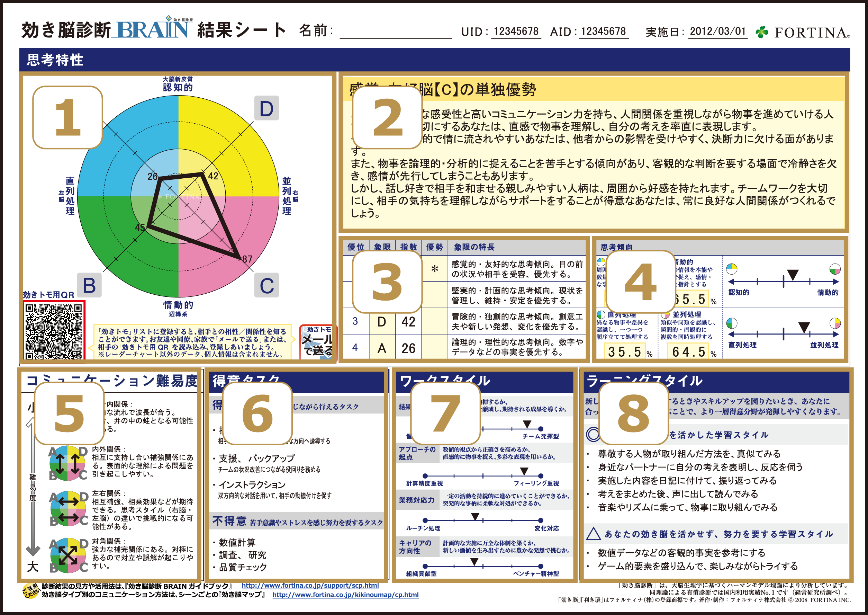Image resolution: width=868 pixels, height=615 pixels.
Task: Click the A cell in rank 4 row
Action: point(382,348)
